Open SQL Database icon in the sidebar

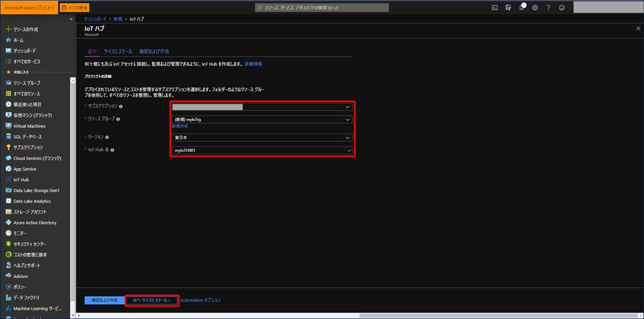tap(8, 136)
